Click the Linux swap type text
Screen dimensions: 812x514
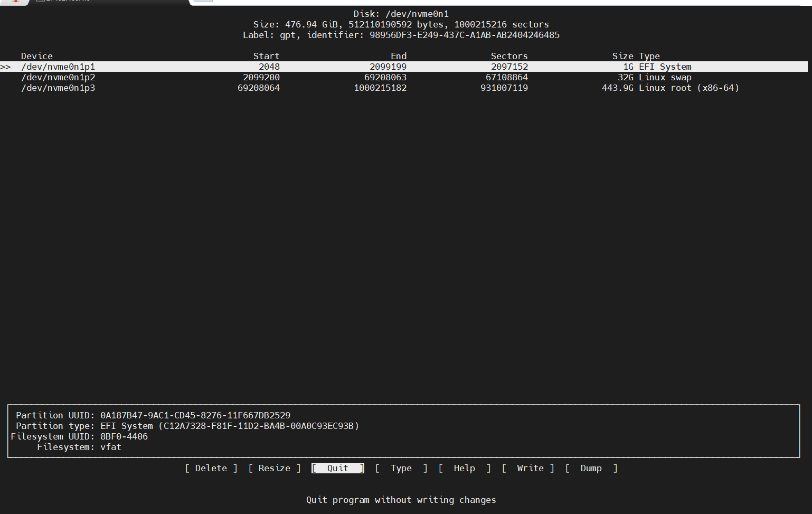click(665, 77)
